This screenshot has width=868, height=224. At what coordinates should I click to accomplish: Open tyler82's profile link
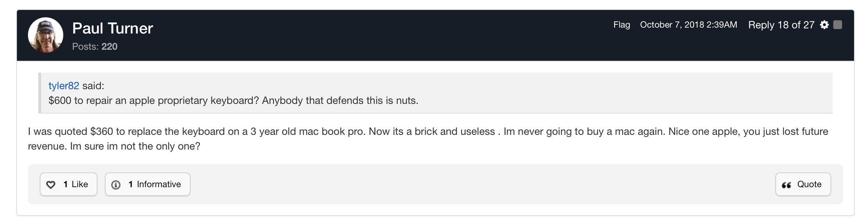[x=64, y=85]
